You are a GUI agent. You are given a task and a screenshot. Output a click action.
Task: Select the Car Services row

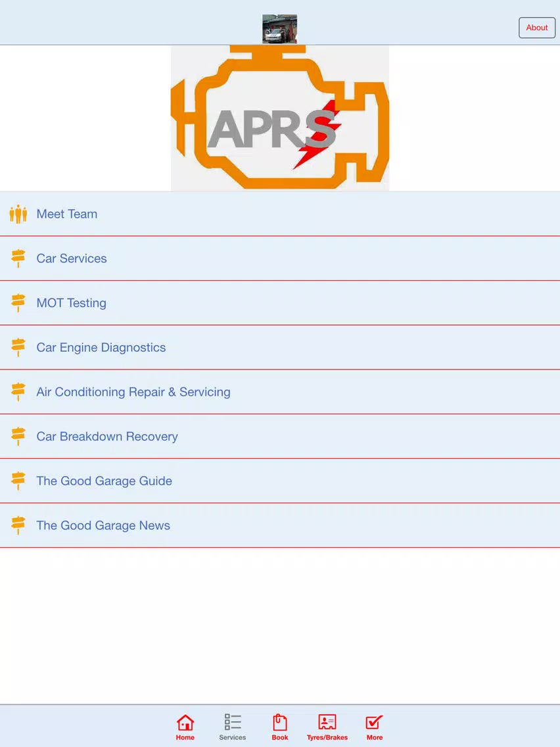[x=280, y=258]
